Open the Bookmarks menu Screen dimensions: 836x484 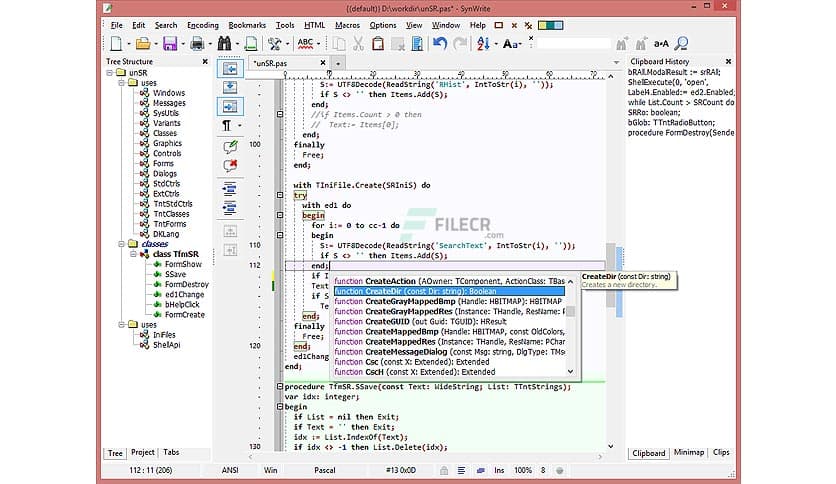point(247,25)
